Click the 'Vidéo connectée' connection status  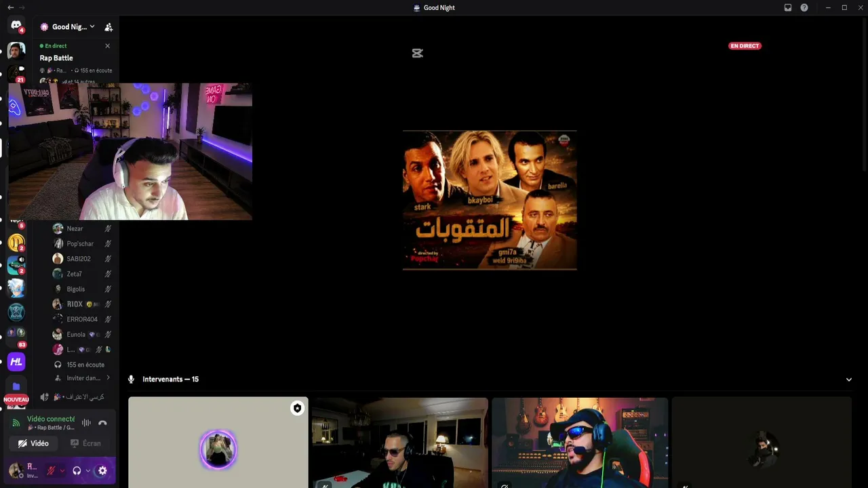pyautogui.click(x=51, y=420)
